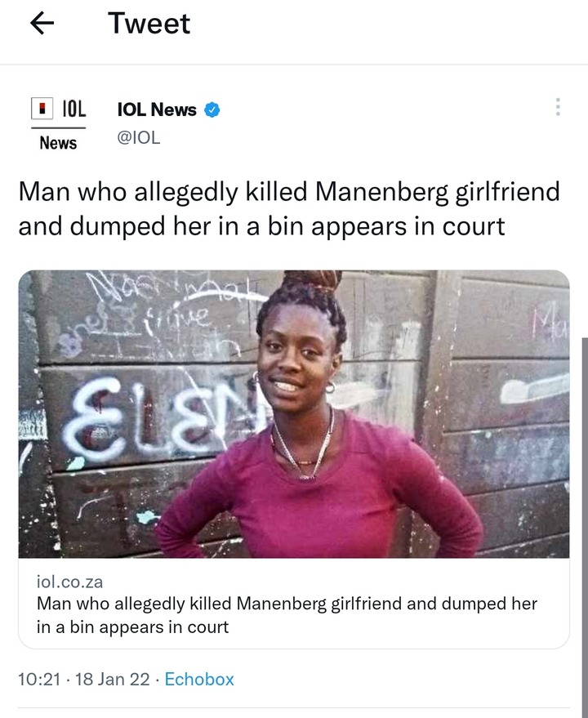Open the IOL News account name
588x718 pixels.
[x=157, y=110]
